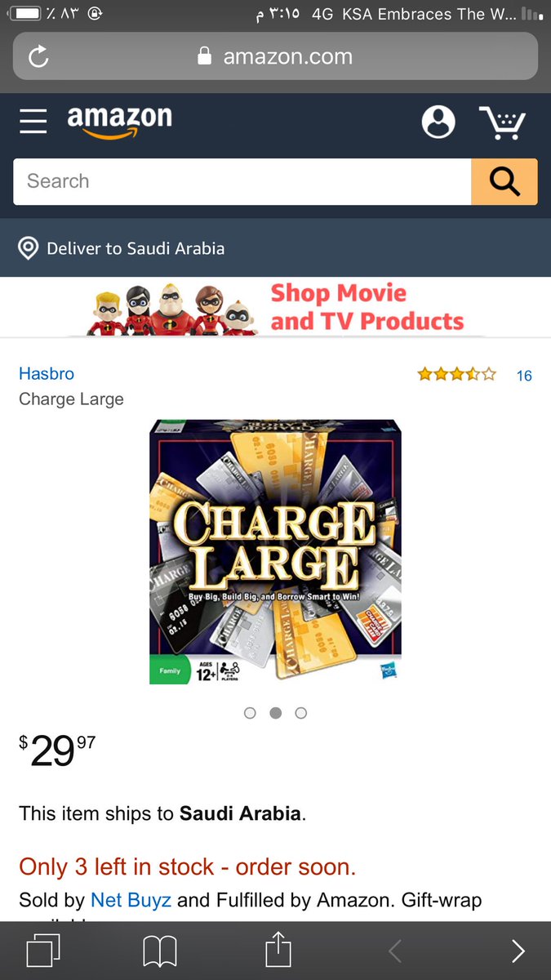View the shopping cart
This screenshot has width=551, height=980.
502,122
